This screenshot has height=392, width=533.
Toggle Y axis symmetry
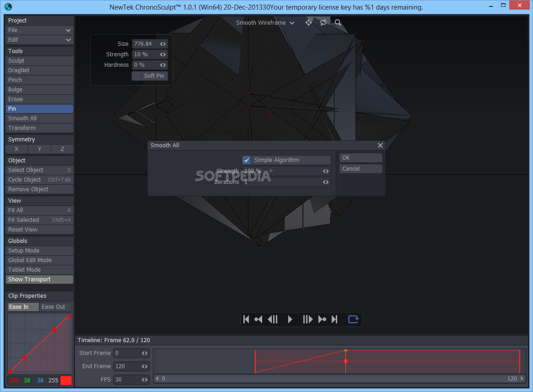(x=39, y=149)
